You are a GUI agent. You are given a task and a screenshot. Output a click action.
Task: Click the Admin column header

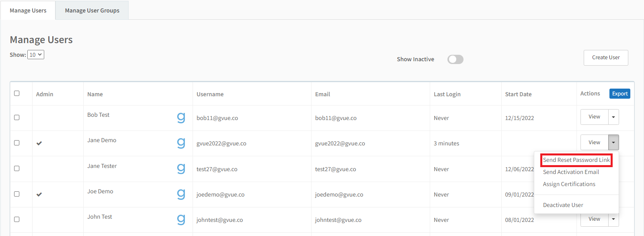click(45, 94)
